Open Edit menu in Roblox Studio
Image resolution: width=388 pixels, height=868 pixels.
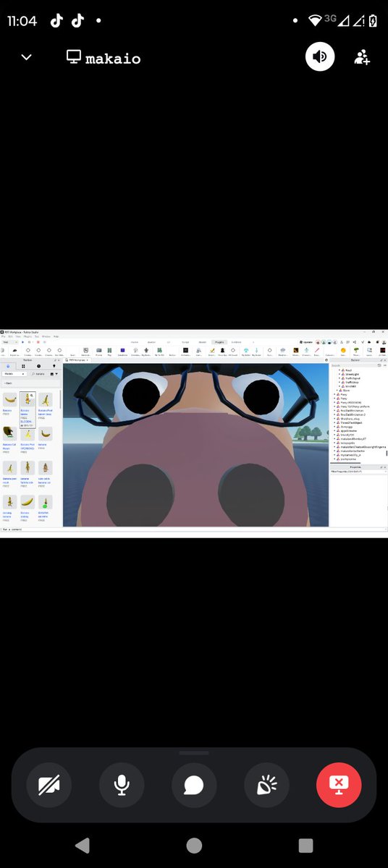pyautogui.click(x=10, y=336)
